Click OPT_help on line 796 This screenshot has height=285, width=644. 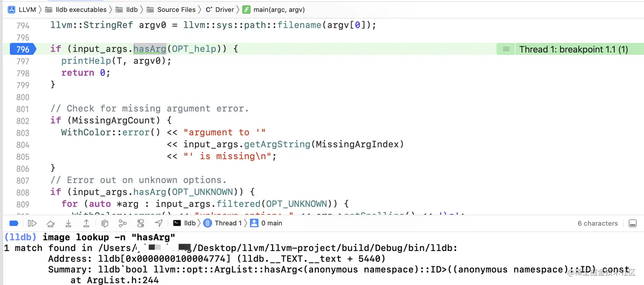coord(194,49)
